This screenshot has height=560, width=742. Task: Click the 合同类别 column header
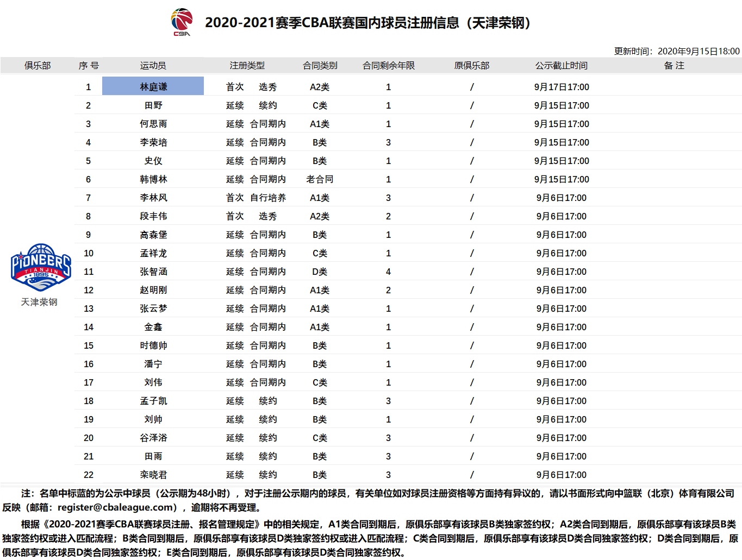click(320, 66)
